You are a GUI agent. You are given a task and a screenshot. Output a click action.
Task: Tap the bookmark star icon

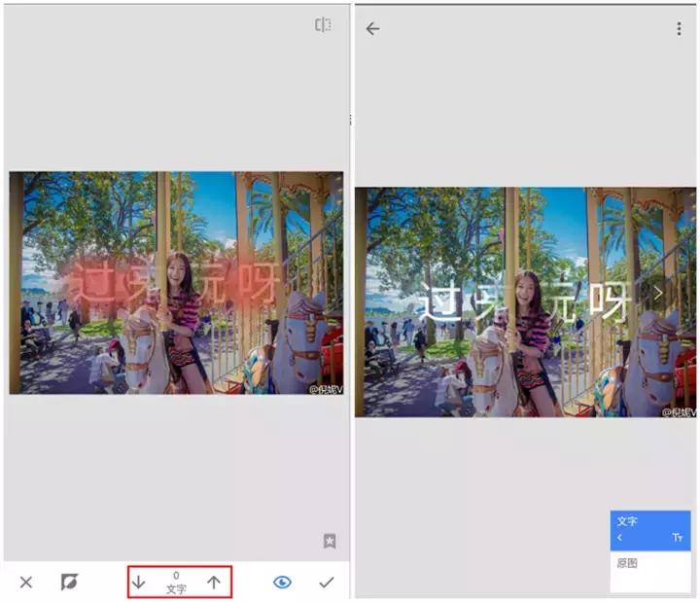(x=330, y=541)
